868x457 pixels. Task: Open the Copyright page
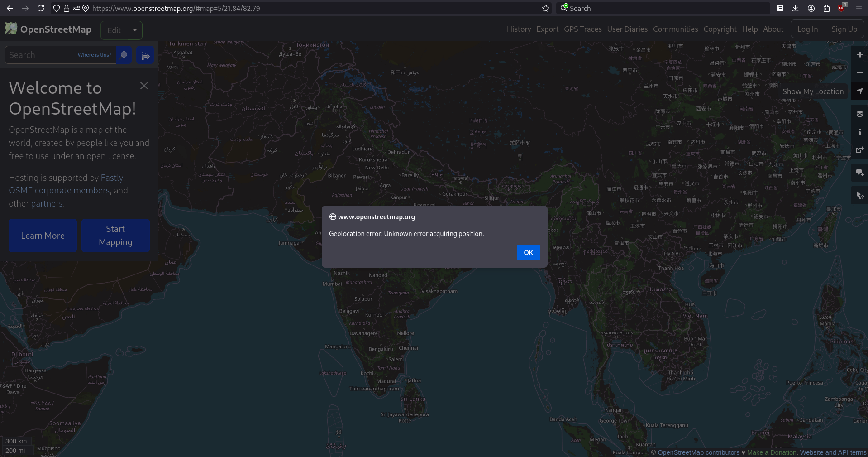coord(720,29)
